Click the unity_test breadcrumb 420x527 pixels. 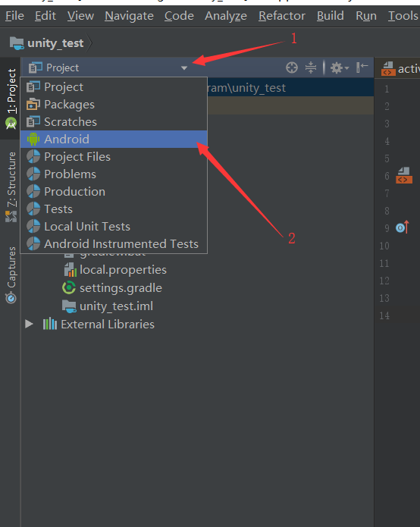coord(55,43)
